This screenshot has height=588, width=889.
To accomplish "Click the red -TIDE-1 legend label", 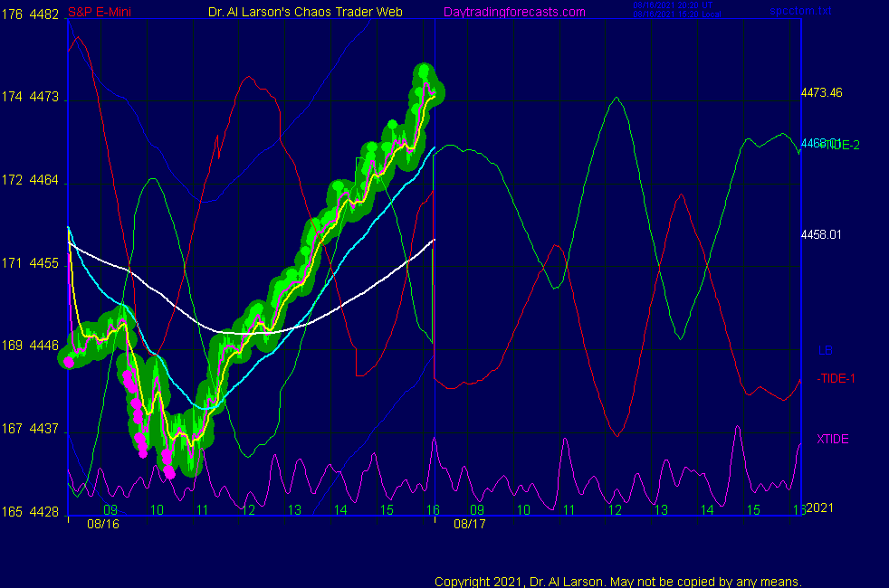I will pyautogui.click(x=836, y=378).
